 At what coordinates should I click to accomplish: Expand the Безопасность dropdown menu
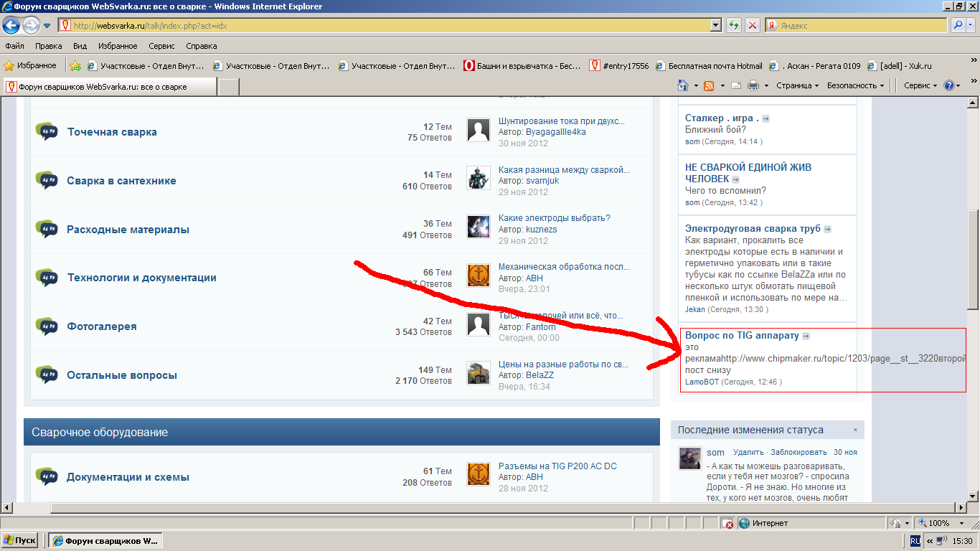point(855,85)
